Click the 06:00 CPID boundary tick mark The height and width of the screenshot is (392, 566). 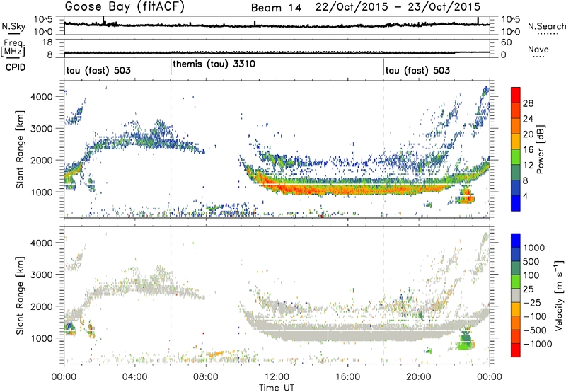171,67
